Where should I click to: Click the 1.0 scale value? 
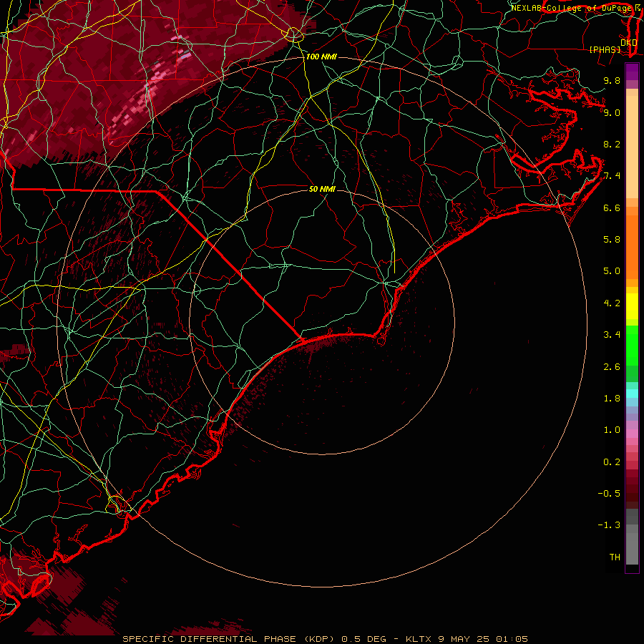[x=612, y=430]
